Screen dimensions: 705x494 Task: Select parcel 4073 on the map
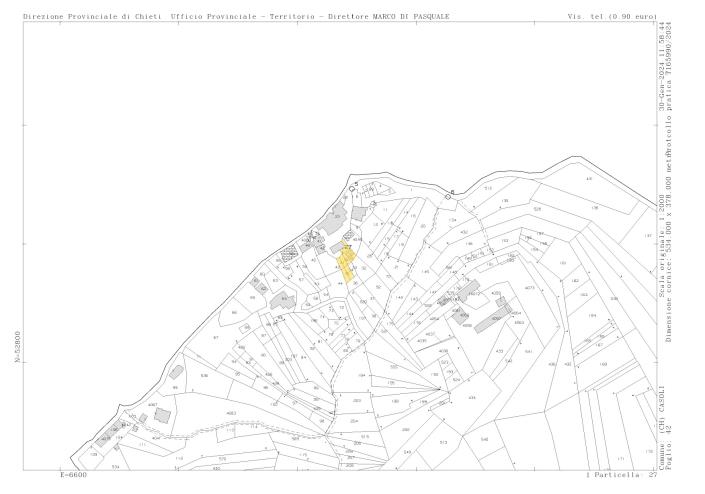tap(529, 288)
